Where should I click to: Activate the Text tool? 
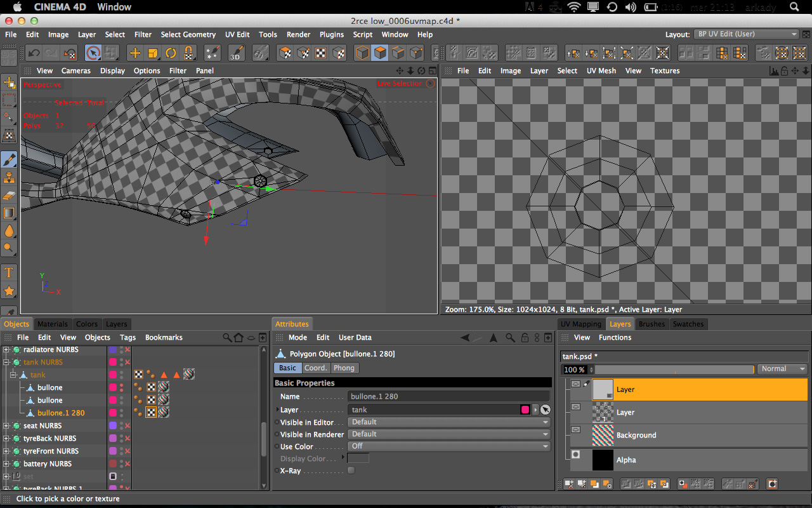[9, 273]
